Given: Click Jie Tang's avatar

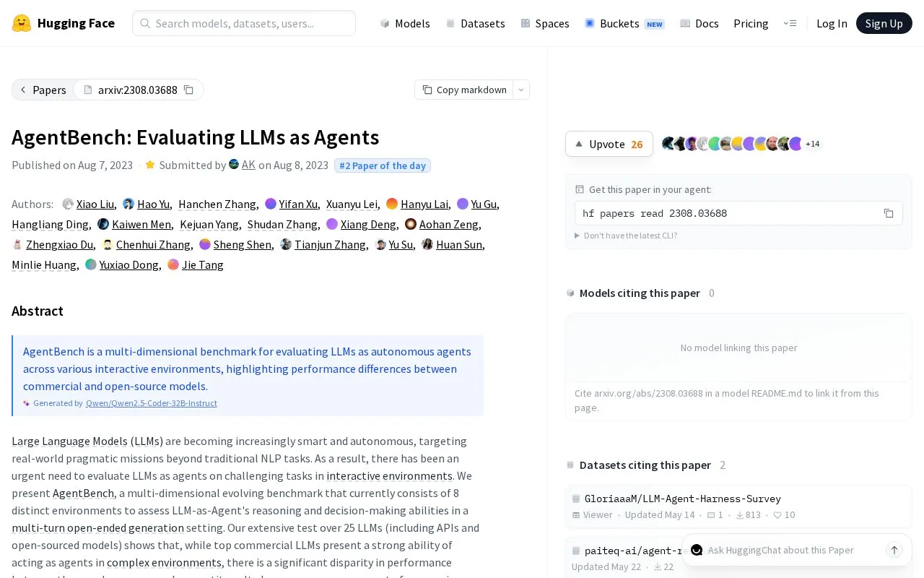Looking at the screenshot, I should [x=173, y=264].
